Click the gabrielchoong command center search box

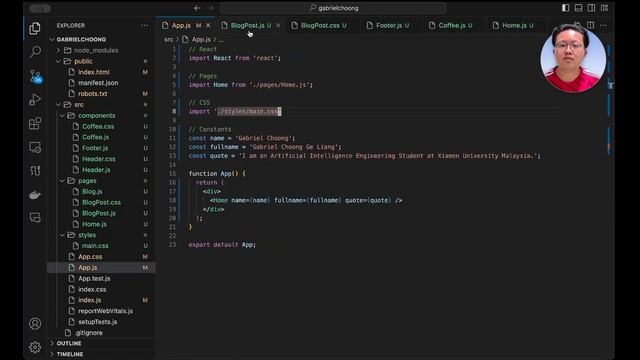pyautogui.click(x=333, y=8)
